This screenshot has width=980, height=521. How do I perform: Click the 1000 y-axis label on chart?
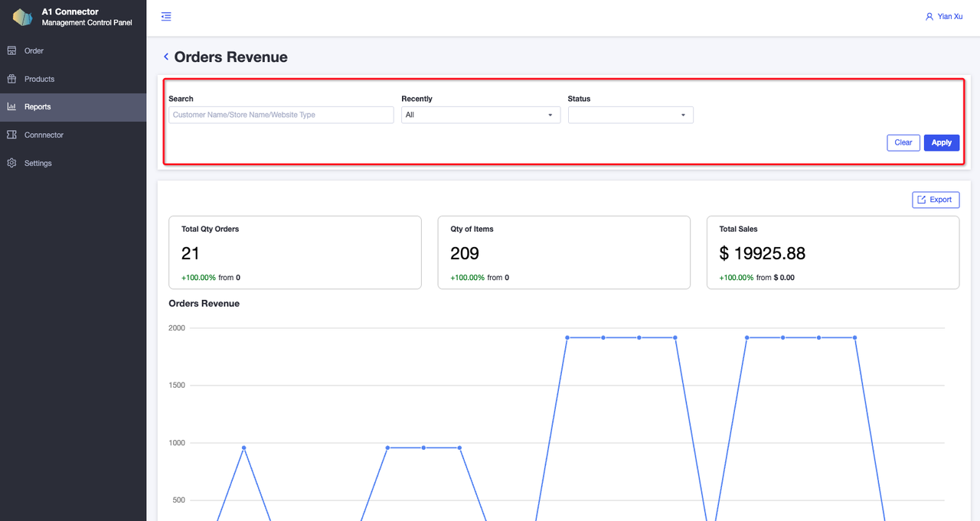coord(177,443)
